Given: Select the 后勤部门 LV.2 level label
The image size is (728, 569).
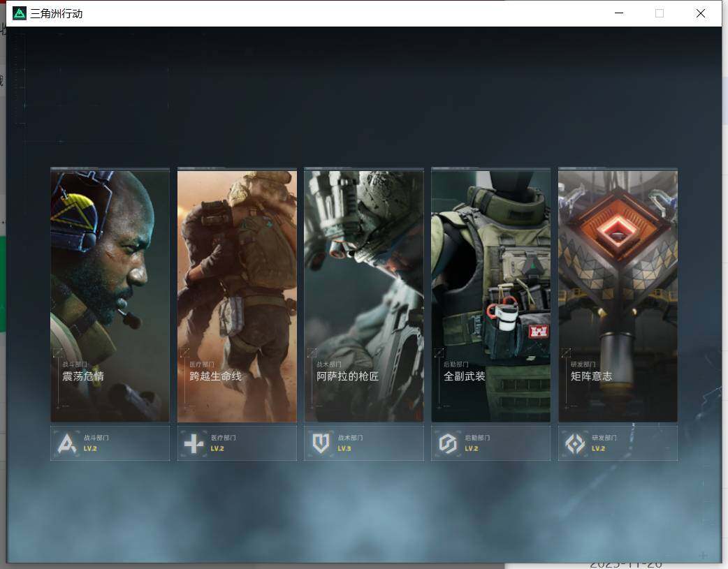Looking at the screenshot, I should (x=472, y=448).
